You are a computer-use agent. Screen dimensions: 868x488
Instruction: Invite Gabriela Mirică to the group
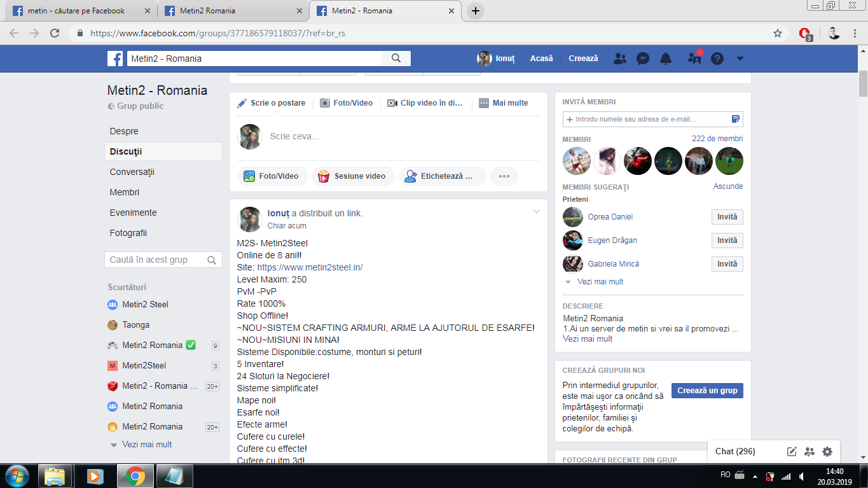point(727,264)
